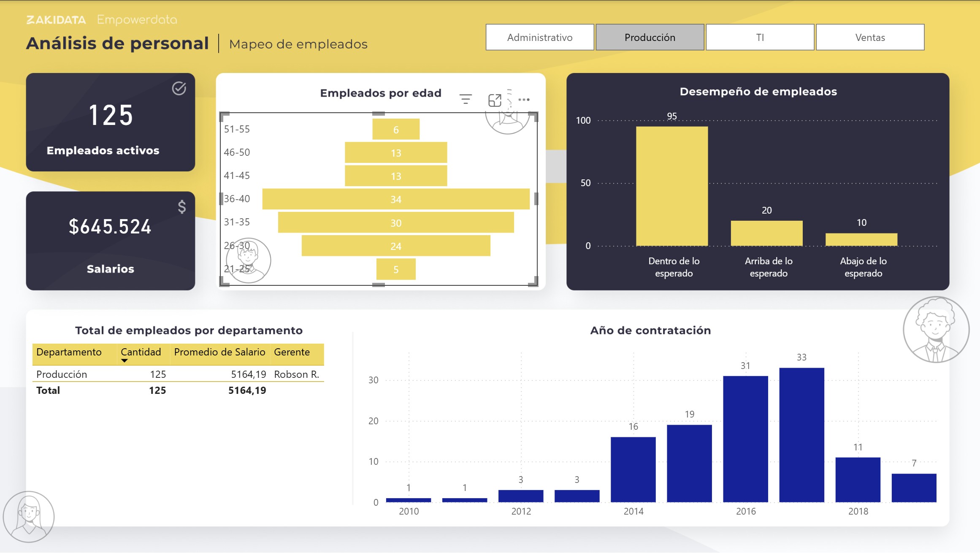Select the Ventas department tab
Viewport: 980px width, 553px height.
coord(870,38)
